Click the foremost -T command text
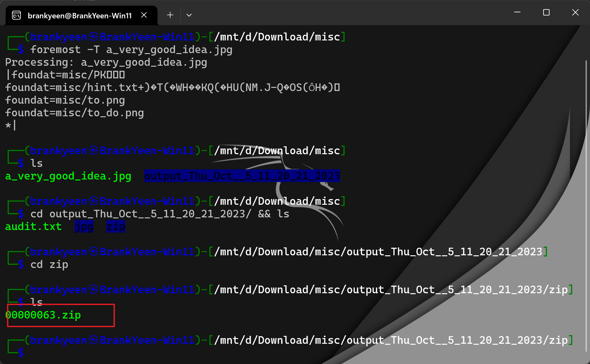Image resolution: width=590 pixels, height=364 pixels. (x=132, y=50)
